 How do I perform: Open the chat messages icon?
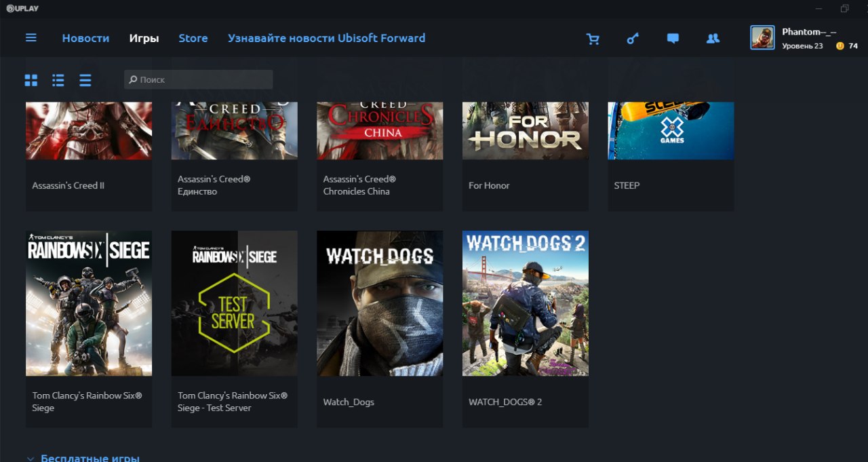[x=673, y=39]
